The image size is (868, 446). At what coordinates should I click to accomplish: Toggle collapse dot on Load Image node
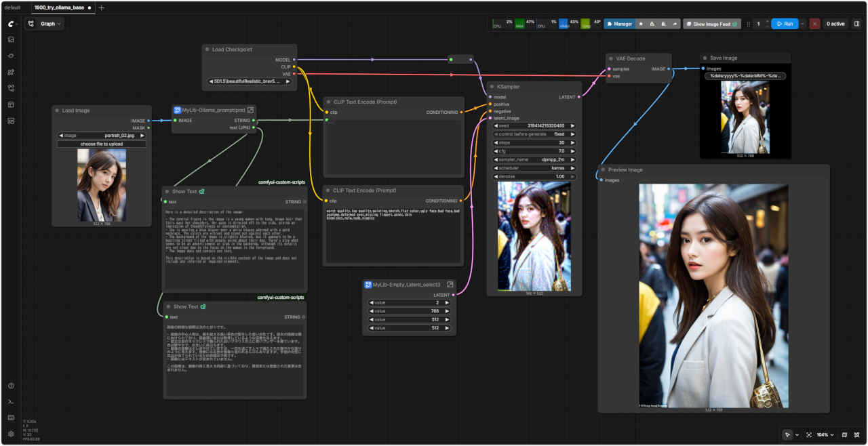pos(58,110)
